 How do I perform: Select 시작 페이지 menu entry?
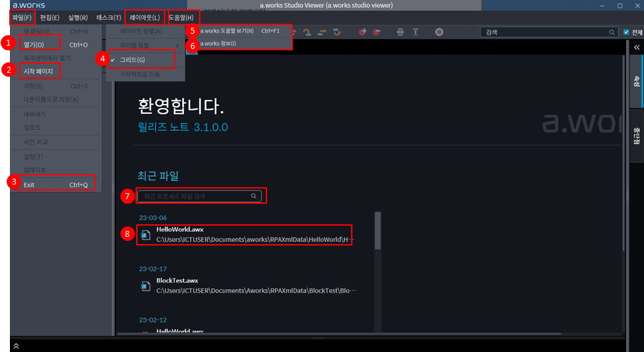pos(56,71)
